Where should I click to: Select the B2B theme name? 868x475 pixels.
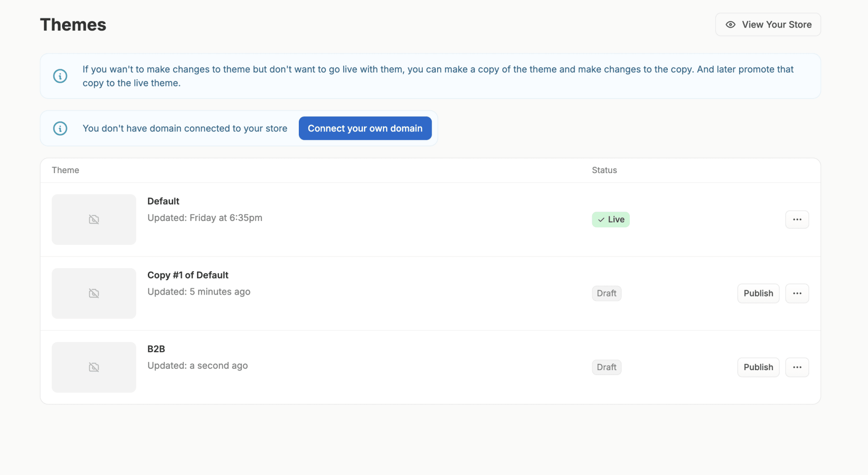156,349
